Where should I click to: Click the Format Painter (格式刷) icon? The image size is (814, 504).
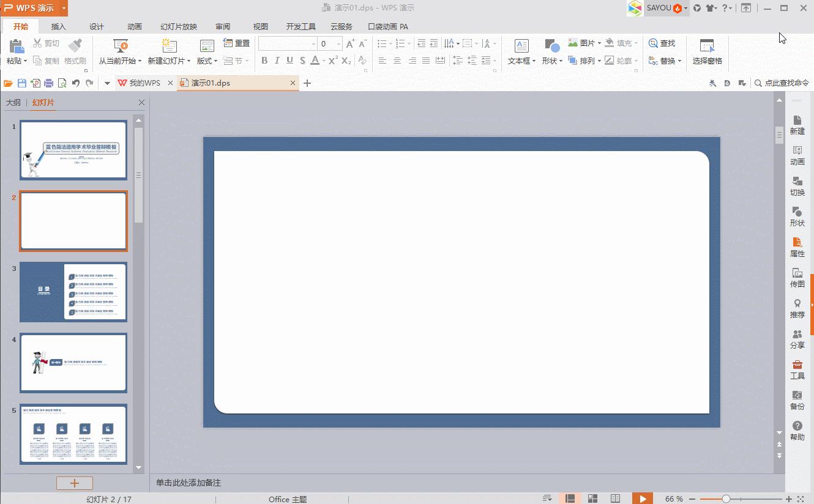pyautogui.click(x=75, y=45)
